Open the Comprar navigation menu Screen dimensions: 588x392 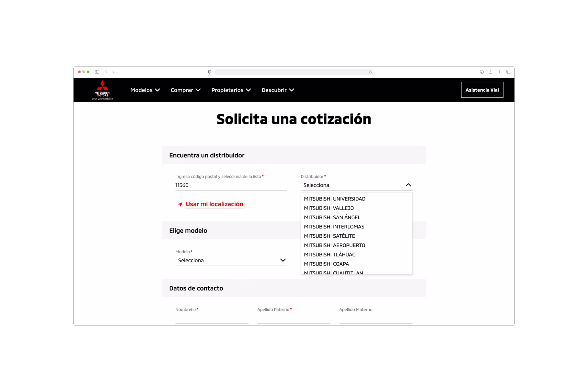[185, 90]
